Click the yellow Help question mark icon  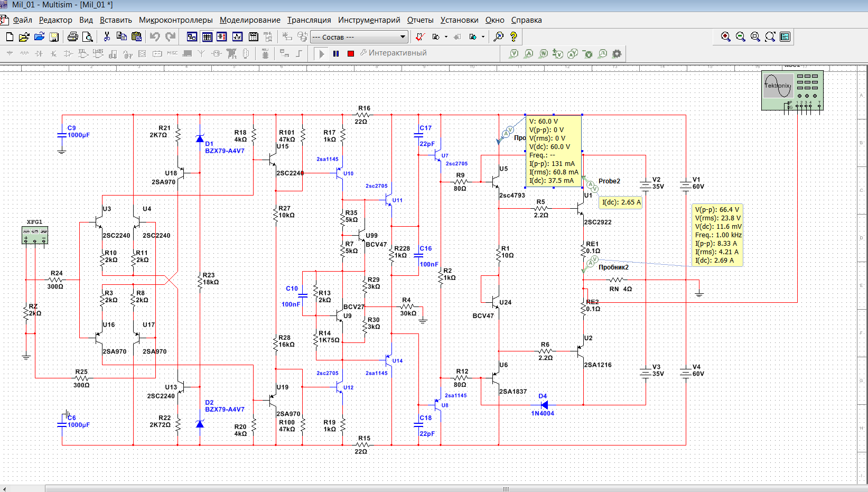click(x=513, y=37)
